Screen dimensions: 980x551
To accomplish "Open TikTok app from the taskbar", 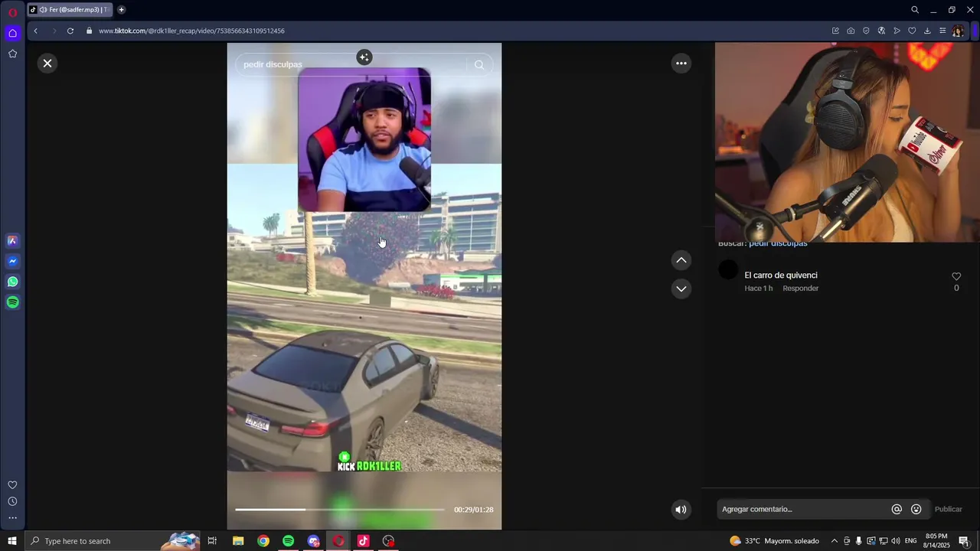I will (364, 541).
